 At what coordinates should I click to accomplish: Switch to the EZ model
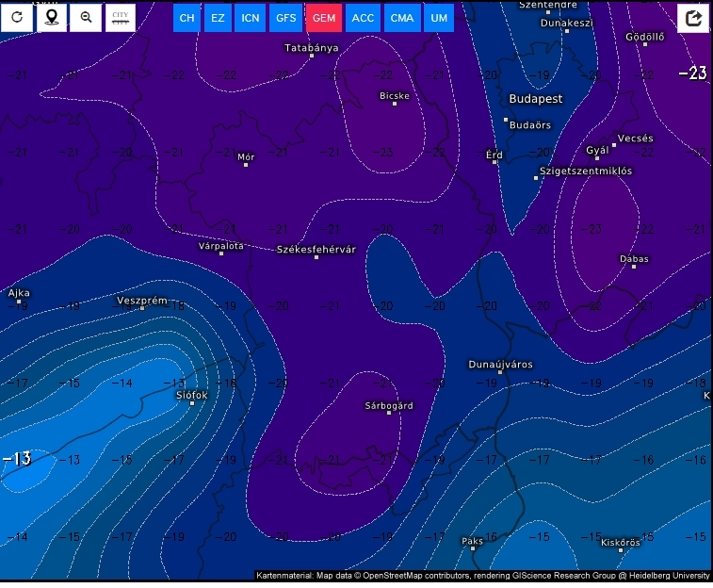[218, 18]
